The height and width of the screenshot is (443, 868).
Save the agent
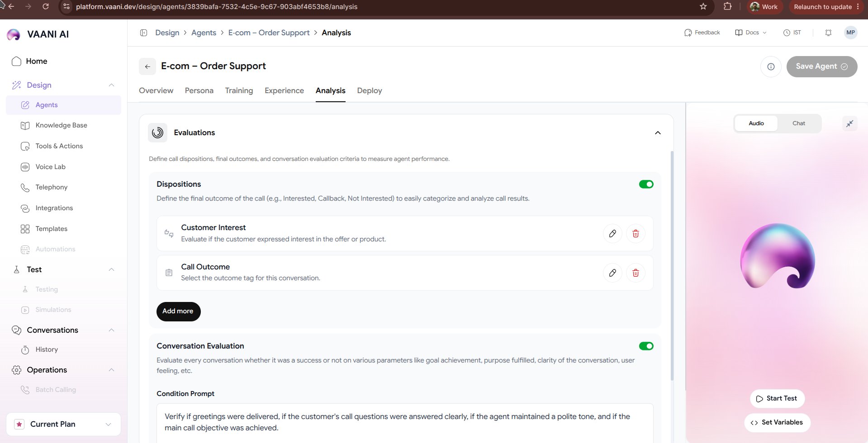point(821,66)
